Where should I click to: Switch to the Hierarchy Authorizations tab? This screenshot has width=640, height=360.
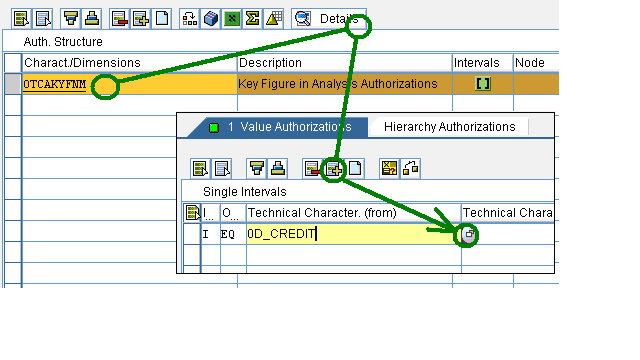tap(449, 127)
